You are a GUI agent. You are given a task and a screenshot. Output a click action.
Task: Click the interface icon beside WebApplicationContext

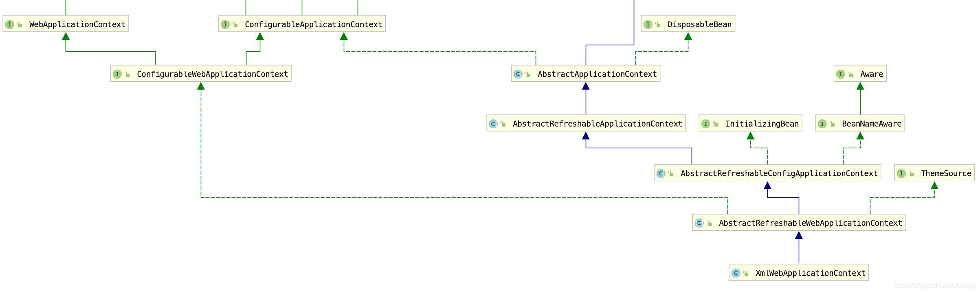(10, 24)
